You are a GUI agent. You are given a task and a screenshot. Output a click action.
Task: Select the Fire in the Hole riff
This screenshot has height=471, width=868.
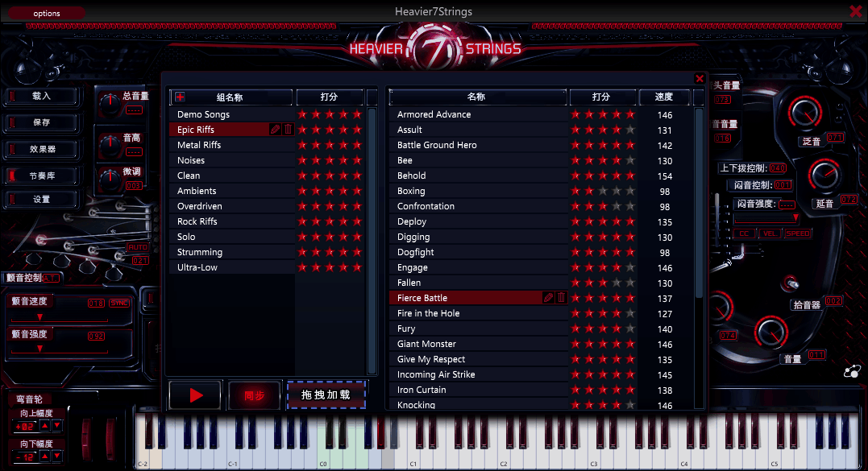click(479, 313)
